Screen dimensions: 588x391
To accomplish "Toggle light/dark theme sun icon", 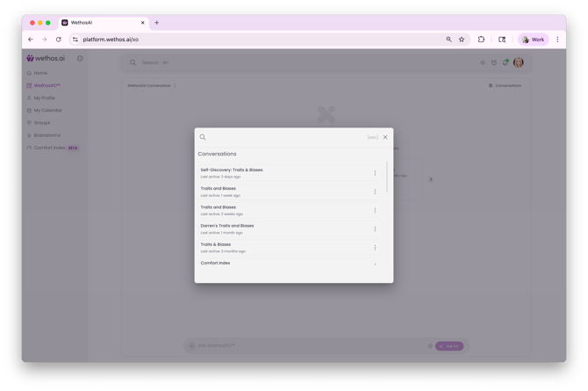I will [x=483, y=62].
